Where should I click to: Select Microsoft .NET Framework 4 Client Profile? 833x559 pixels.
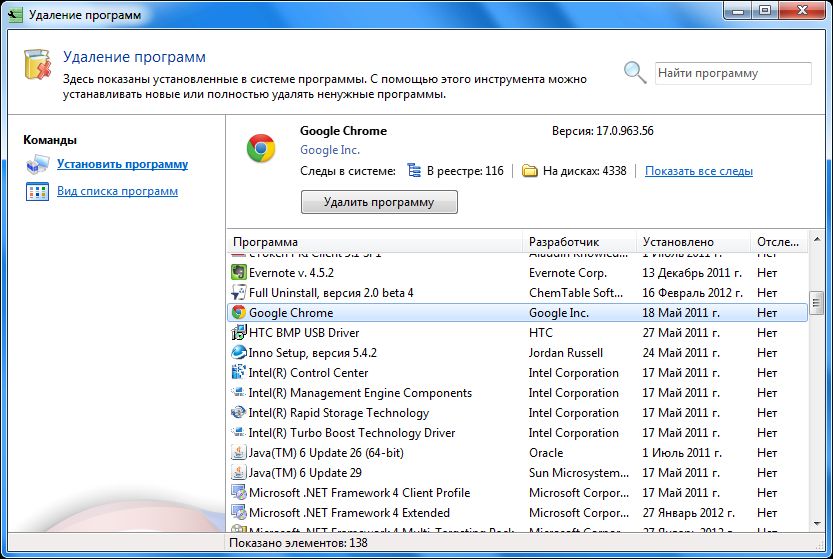(x=517, y=493)
